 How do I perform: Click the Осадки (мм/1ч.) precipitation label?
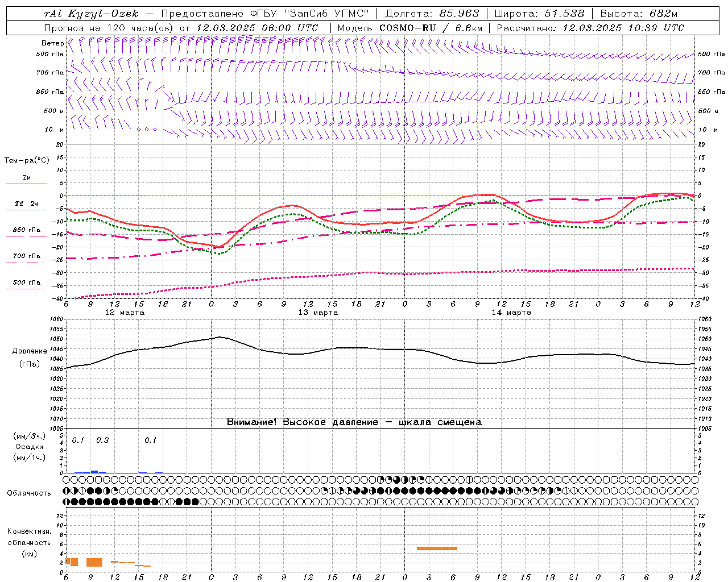coord(30,452)
